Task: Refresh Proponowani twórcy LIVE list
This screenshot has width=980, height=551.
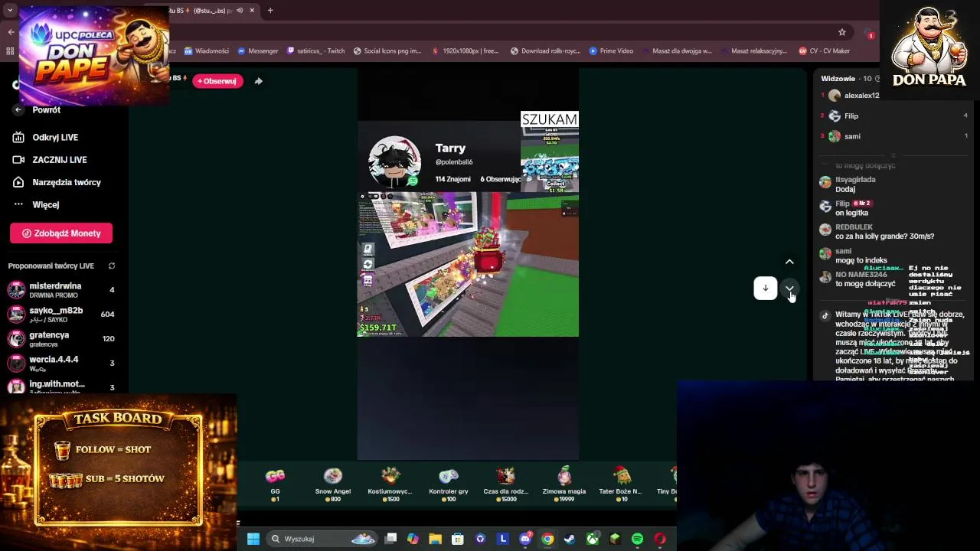Action: click(112, 266)
